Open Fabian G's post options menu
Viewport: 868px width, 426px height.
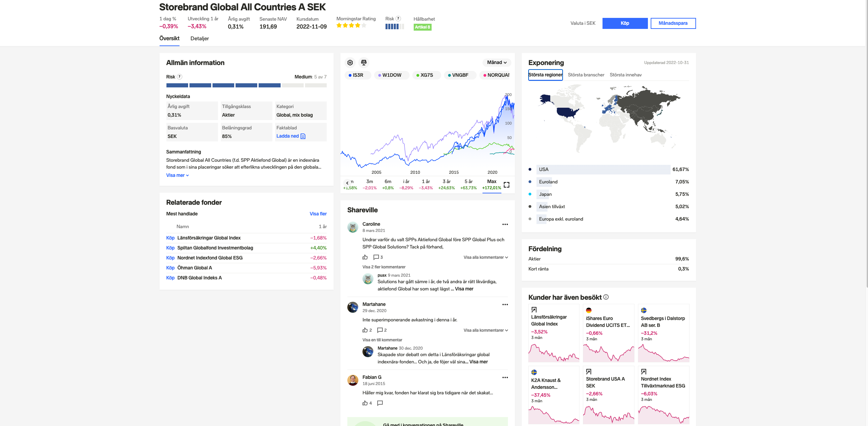(505, 377)
